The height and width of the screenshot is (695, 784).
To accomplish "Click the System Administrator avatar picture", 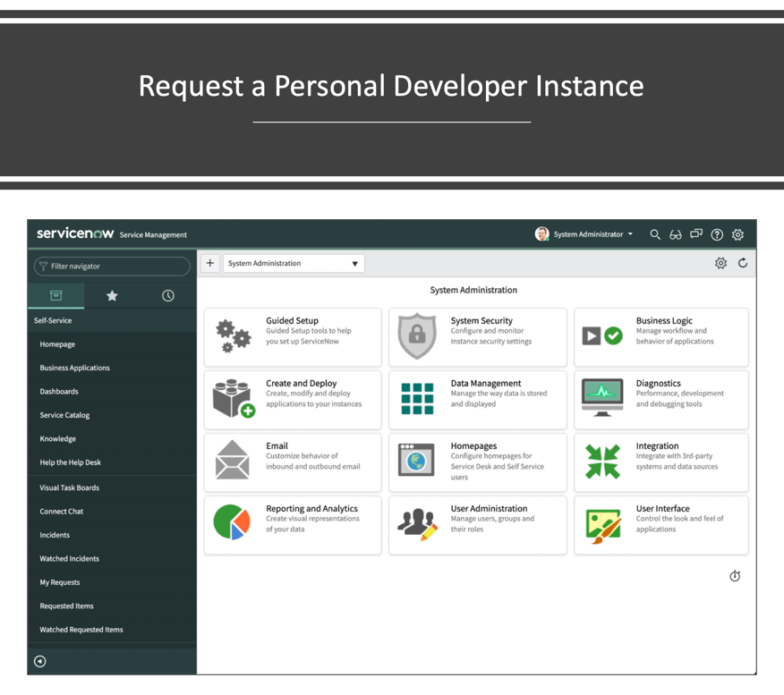I will (542, 233).
